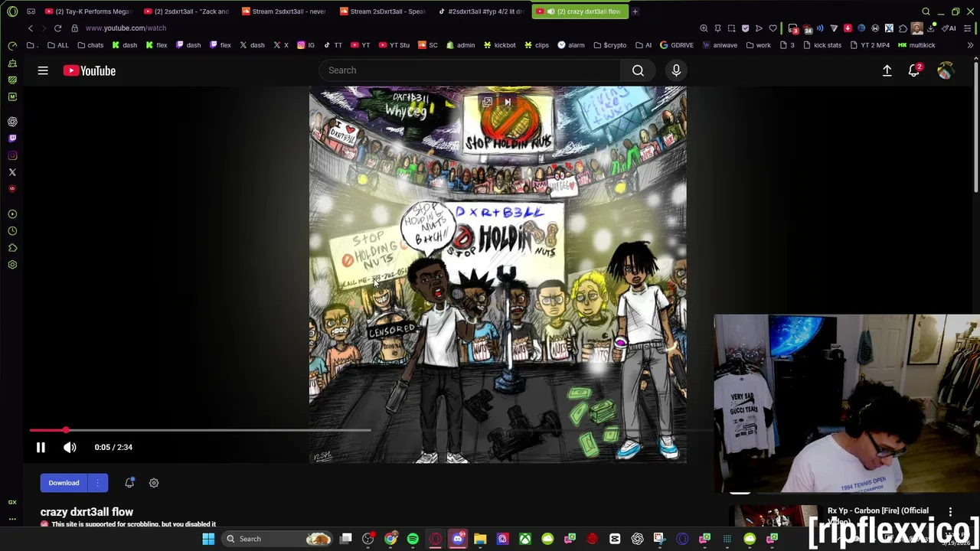Open Windows Start menu

208,539
